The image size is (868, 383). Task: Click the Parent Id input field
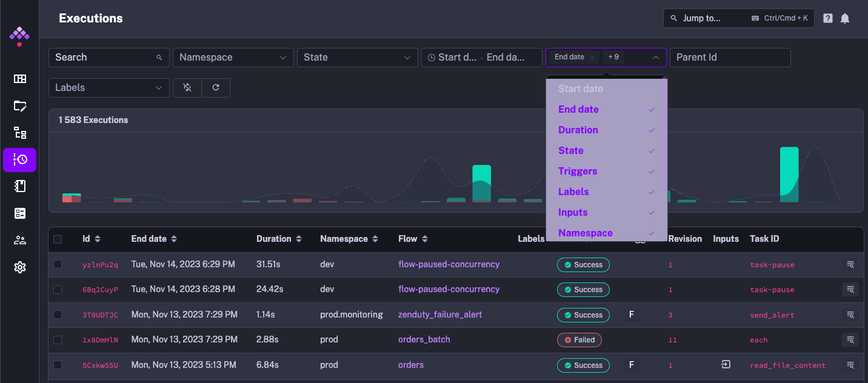pos(730,58)
